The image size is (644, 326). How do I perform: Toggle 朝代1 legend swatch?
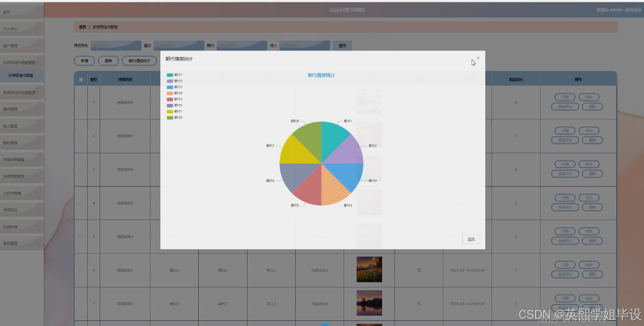pos(170,75)
